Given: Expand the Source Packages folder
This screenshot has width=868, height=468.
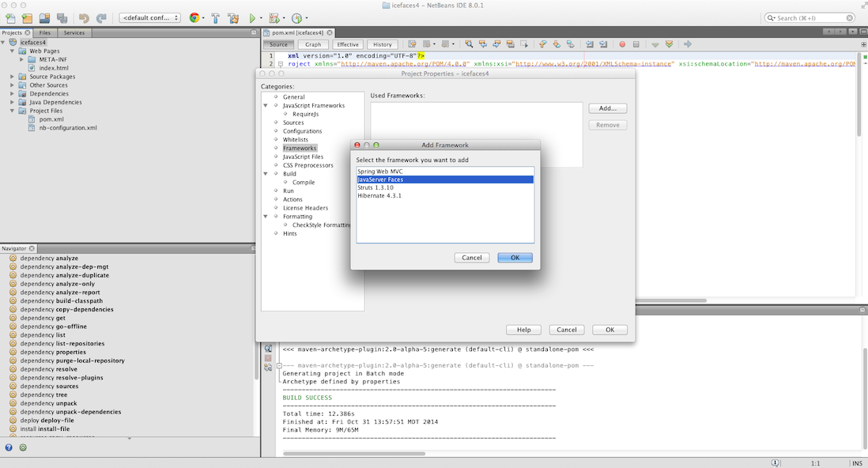Looking at the screenshot, I should coord(13,77).
